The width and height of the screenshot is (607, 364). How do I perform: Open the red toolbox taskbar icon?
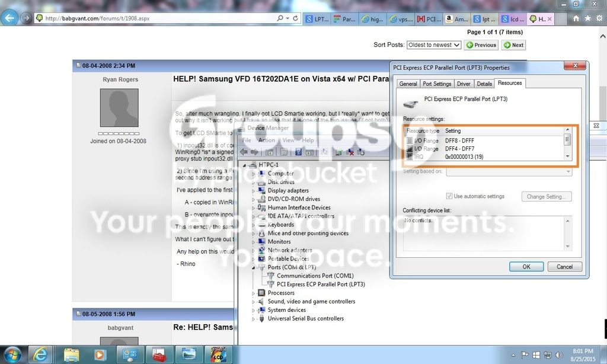(159, 355)
